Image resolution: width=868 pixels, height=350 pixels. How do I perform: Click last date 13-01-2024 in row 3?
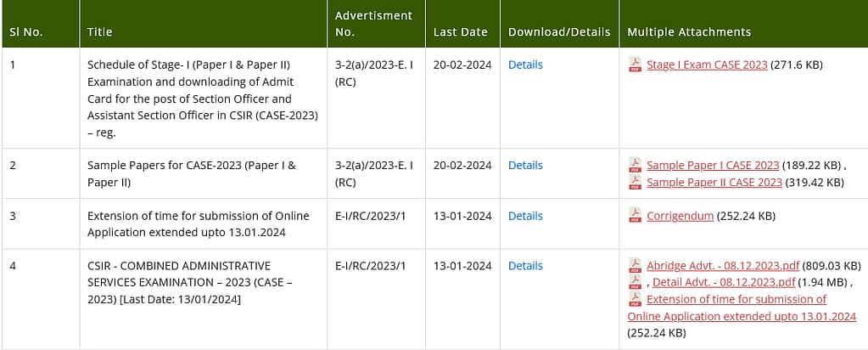click(462, 216)
